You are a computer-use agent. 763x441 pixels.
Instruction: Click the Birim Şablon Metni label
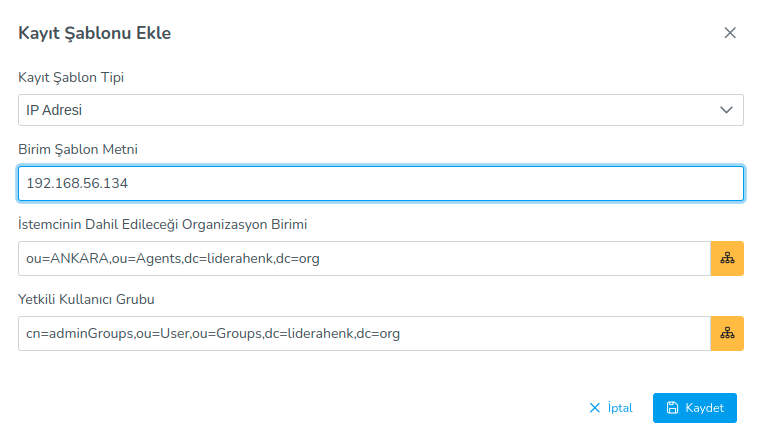pyautogui.click(x=78, y=149)
